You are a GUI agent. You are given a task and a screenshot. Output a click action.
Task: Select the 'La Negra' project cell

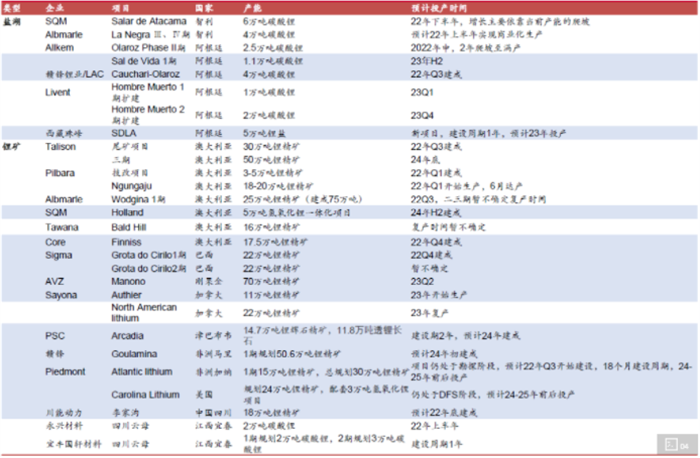(150, 35)
